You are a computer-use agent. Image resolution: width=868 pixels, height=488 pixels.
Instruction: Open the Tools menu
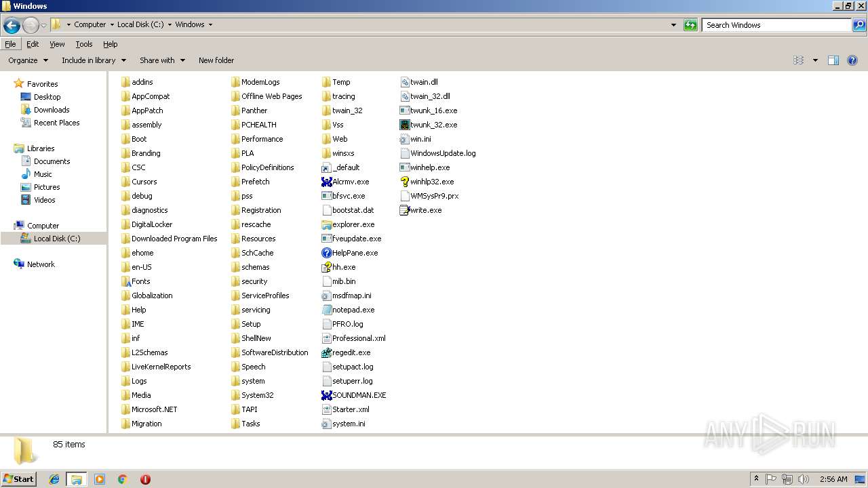84,44
